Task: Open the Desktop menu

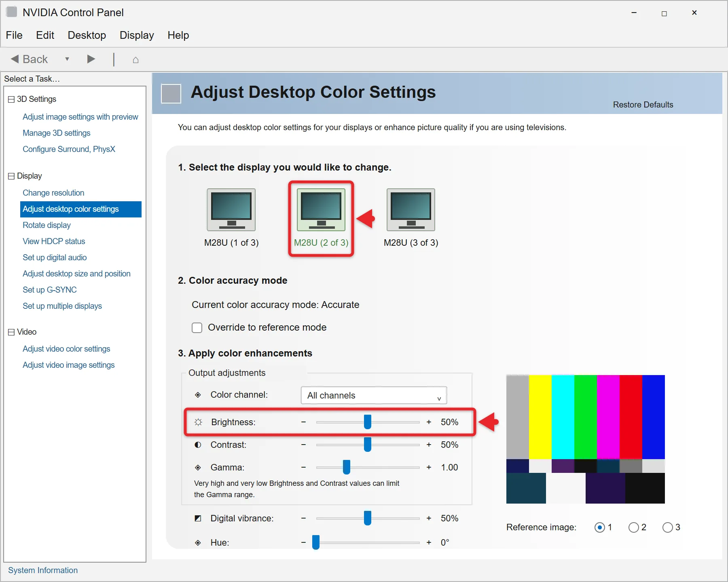Action: [x=87, y=35]
